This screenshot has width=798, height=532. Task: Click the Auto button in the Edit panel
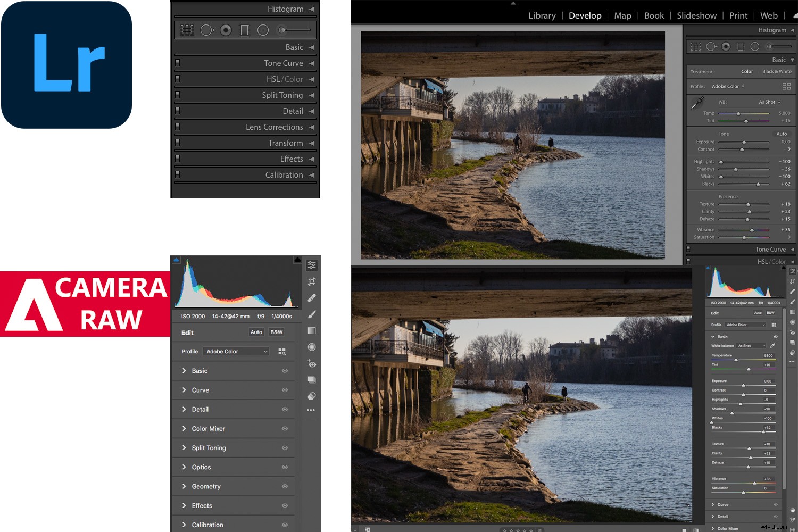256,332
